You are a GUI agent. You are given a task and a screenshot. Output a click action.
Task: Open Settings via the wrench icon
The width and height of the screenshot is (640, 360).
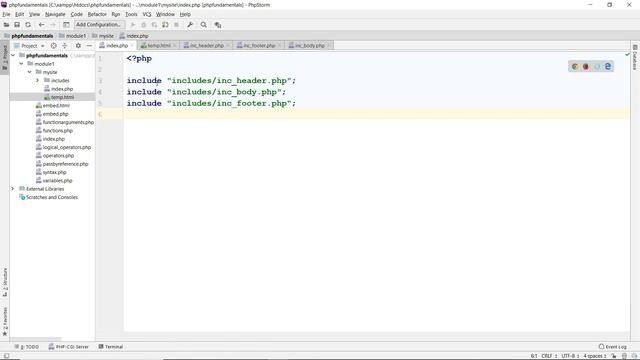point(190,25)
